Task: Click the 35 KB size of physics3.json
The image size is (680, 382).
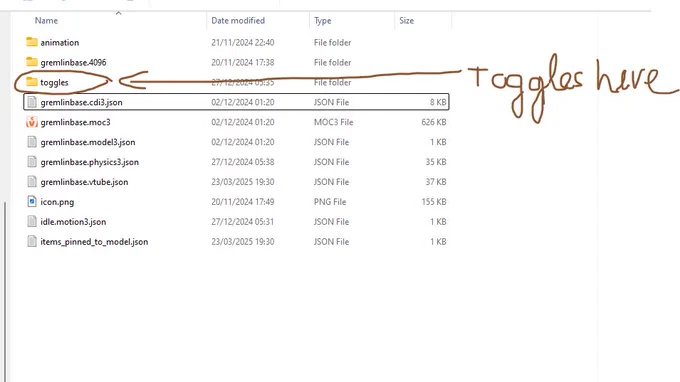Action: pyautogui.click(x=436, y=162)
